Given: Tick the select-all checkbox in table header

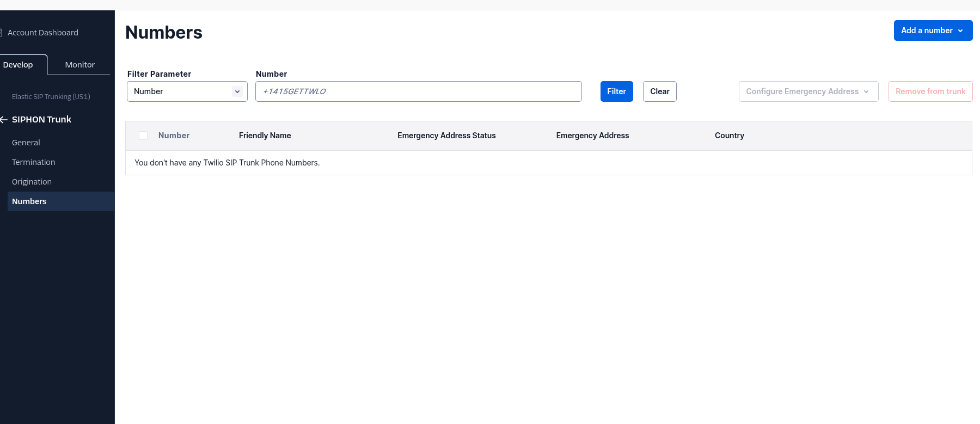Looking at the screenshot, I should coord(143,136).
